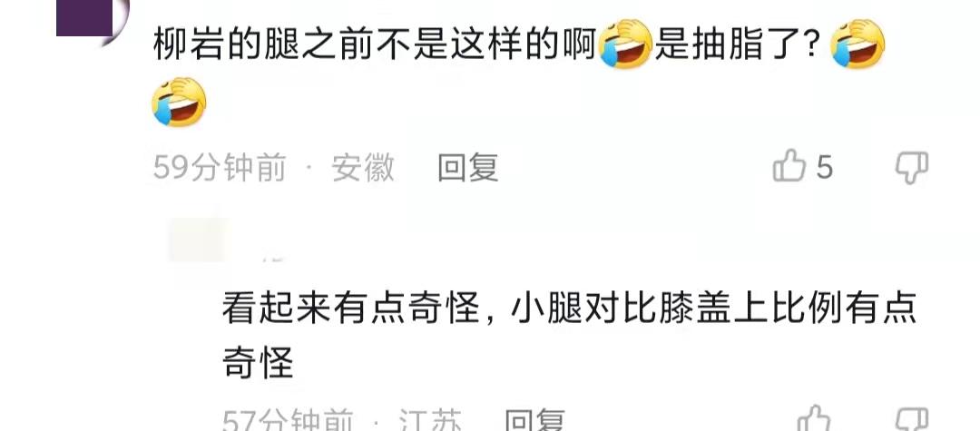Image resolution: width=980 pixels, height=431 pixels.
Task: Tap the laughing emoji on the second line
Action: click(180, 102)
